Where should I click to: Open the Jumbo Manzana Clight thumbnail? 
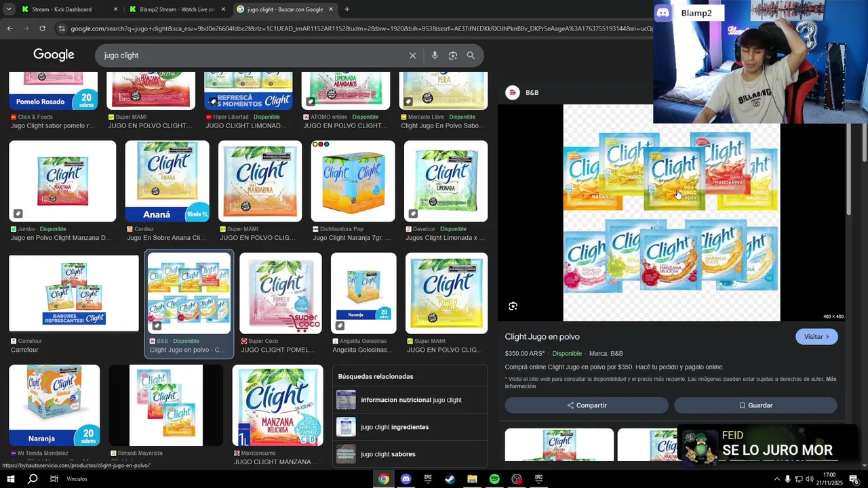click(62, 181)
